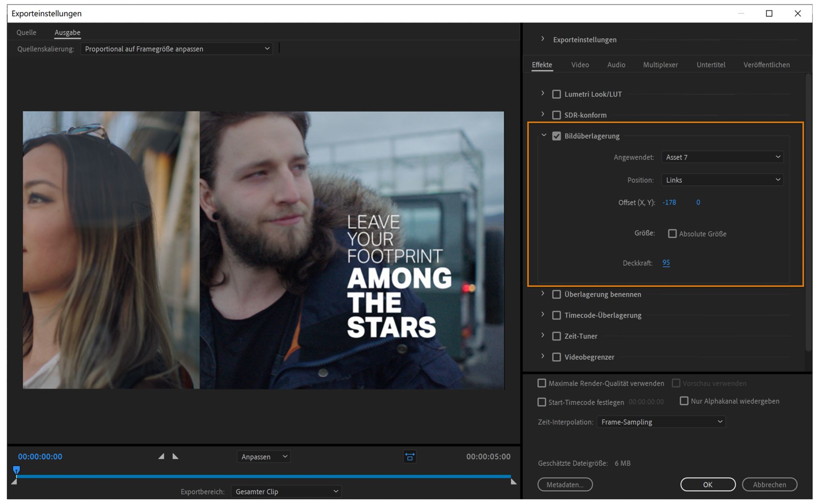The height and width of the screenshot is (504, 820).
Task: Click the Set In Point triangle icon
Action: tap(161, 456)
